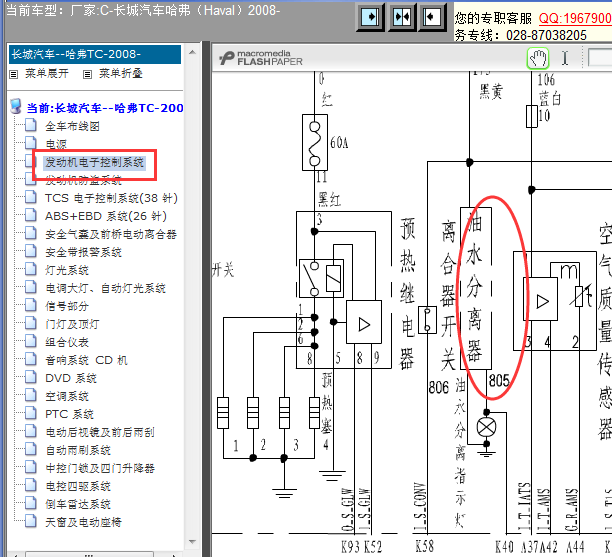
Task: Click the Macromedia FlashPaper logo
Action: pyautogui.click(x=261, y=58)
